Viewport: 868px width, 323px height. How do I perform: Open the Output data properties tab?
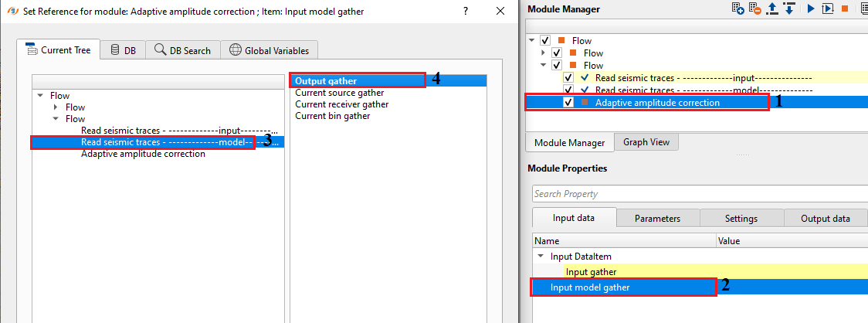click(x=825, y=218)
